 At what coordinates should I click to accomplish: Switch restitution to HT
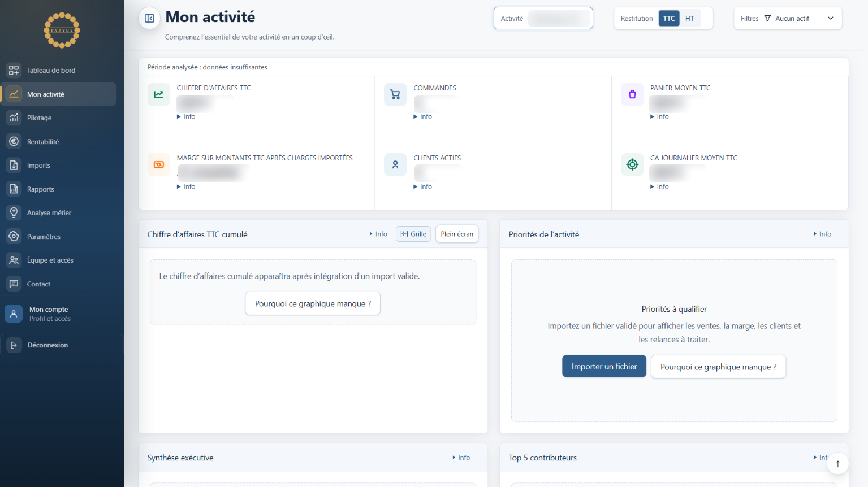pyautogui.click(x=690, y=18)
